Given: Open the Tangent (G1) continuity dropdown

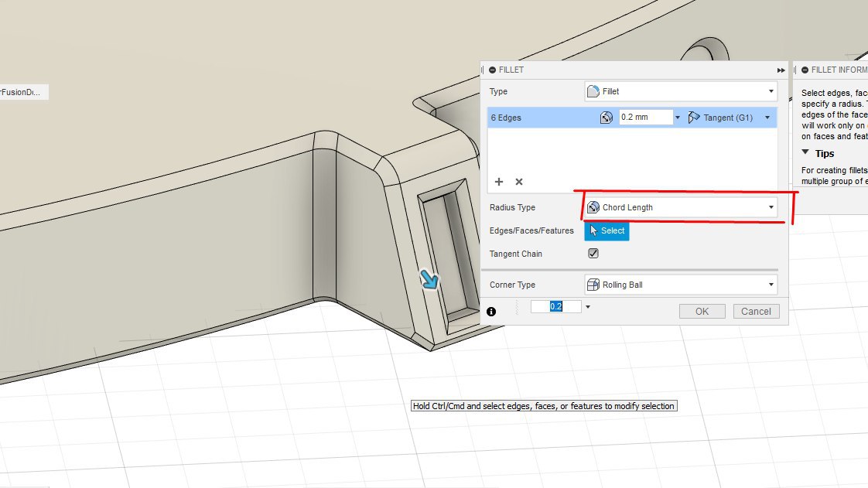Looking at the screenshot, I should (x=767, y=118).
